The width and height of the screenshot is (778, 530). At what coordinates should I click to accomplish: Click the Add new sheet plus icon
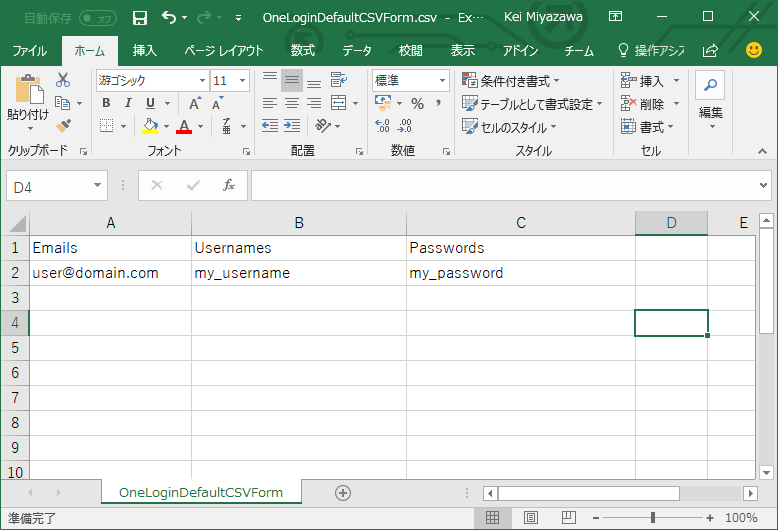tap(343, 493)
